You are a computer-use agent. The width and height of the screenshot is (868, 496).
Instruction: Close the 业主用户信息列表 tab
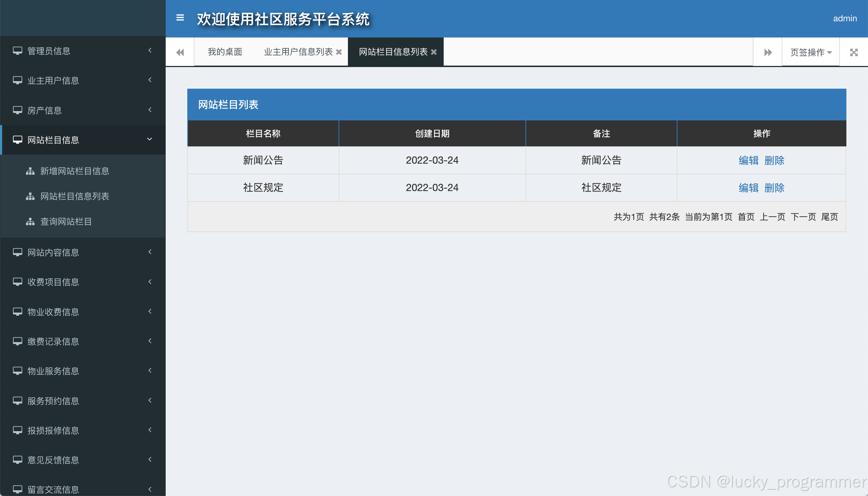[x=339, y=52]
